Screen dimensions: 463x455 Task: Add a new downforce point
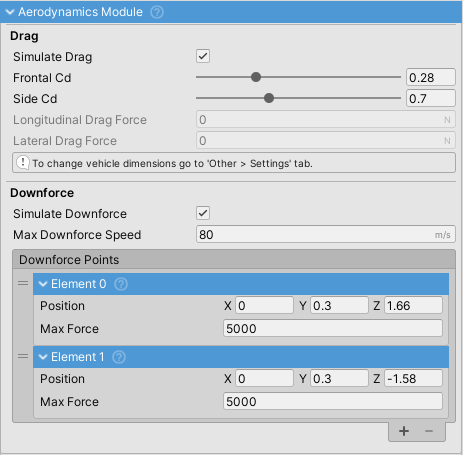click(404, 431)
